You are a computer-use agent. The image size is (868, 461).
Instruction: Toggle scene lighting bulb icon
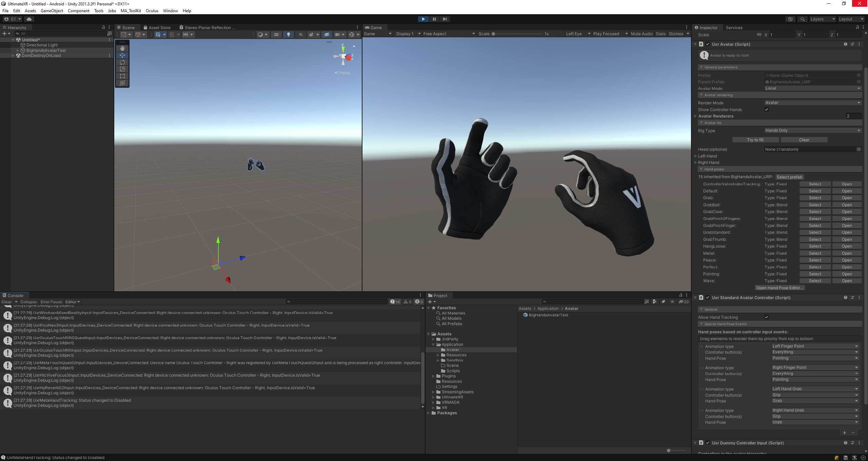pyautogui.click(x=289, y=35)
